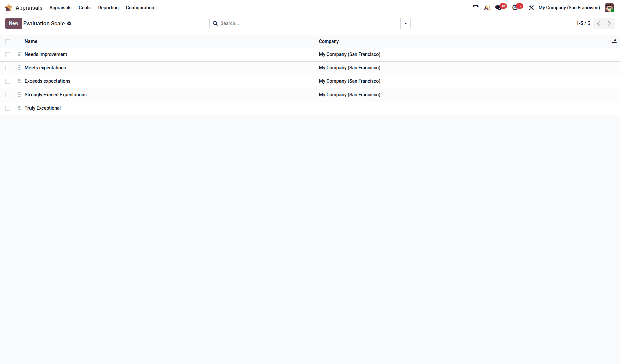
Task: Open the Evaluation Scale gear actions menu
Action: [69, 23]
